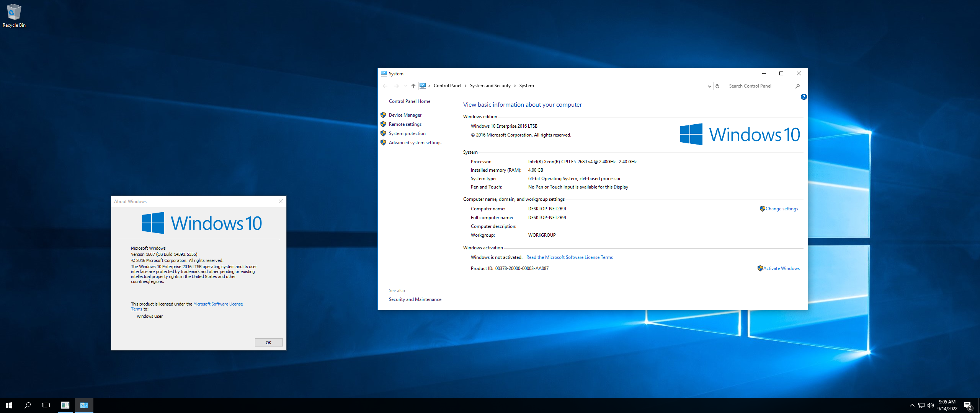Click OK in About Windows dialog

(269, 343)
